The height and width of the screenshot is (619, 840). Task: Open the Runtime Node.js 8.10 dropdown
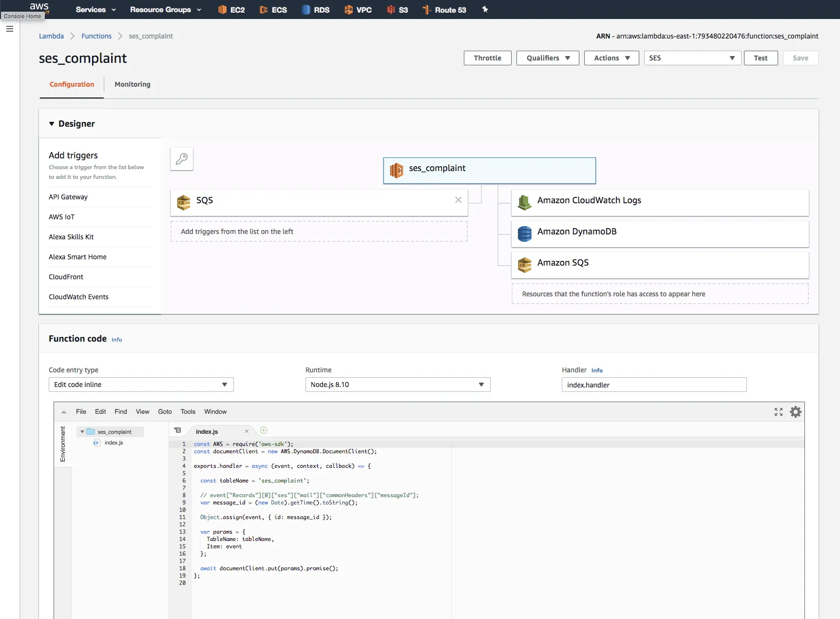[398, 385]
